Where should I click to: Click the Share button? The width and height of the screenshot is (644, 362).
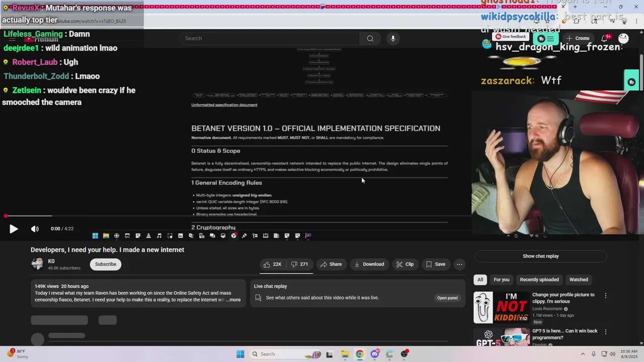point(331,264)
